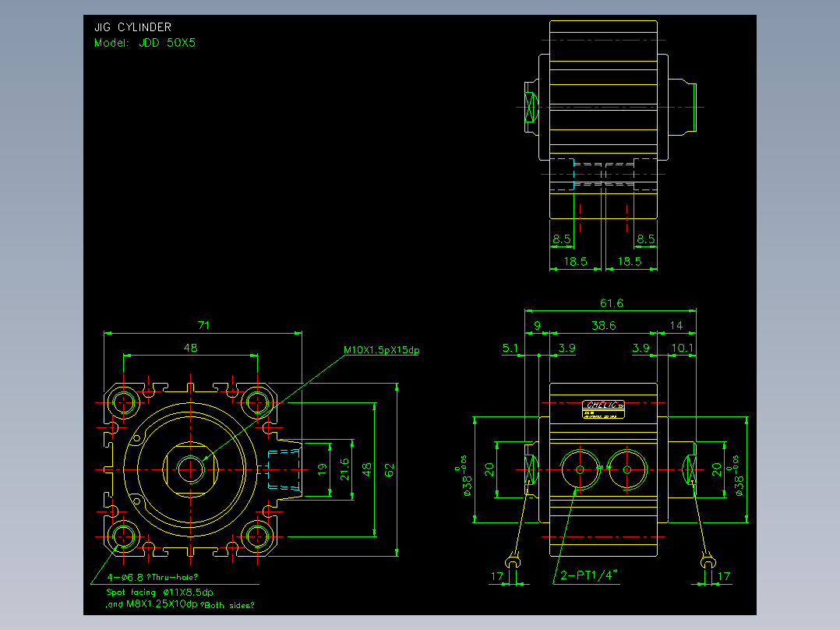Select the "Model: JDD 50X5" label
The image size is (840, 630).
pos(145,43)
